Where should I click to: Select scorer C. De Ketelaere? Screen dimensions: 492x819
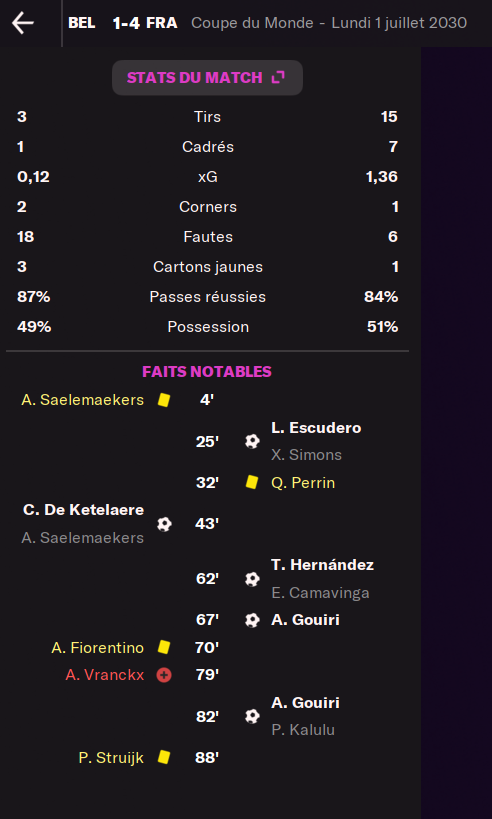coord(84,510)
